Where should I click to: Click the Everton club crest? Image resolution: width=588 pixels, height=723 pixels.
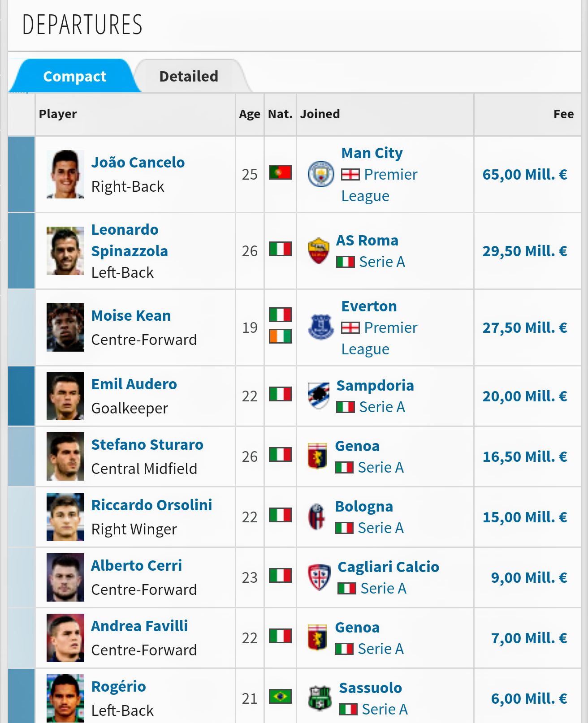pos(321,327)
